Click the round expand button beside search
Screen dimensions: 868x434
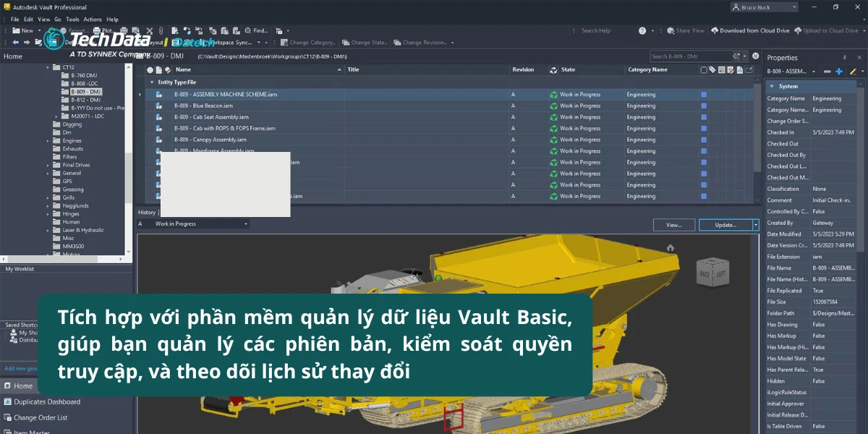click(x=755, y=56)
